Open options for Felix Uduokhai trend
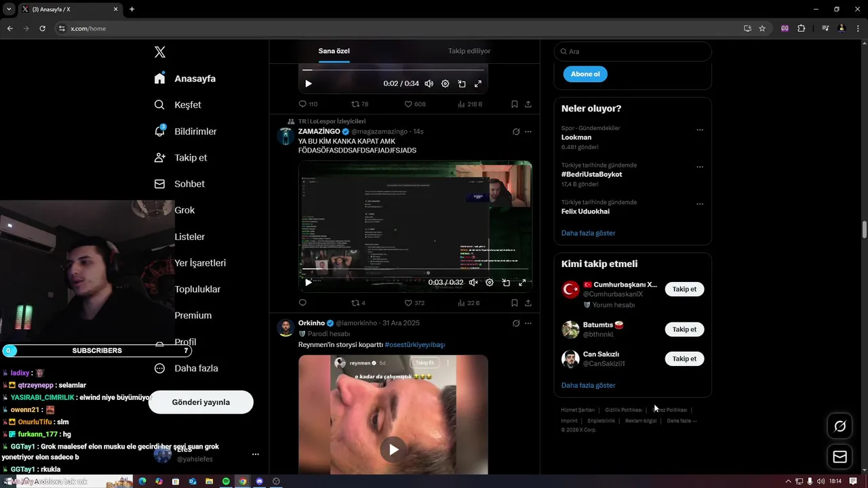Screen dimensions: 868x488 (x=700, y=204)
